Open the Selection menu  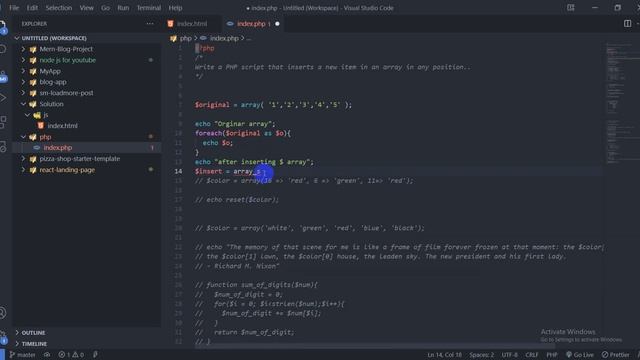[x=58, y=8]
